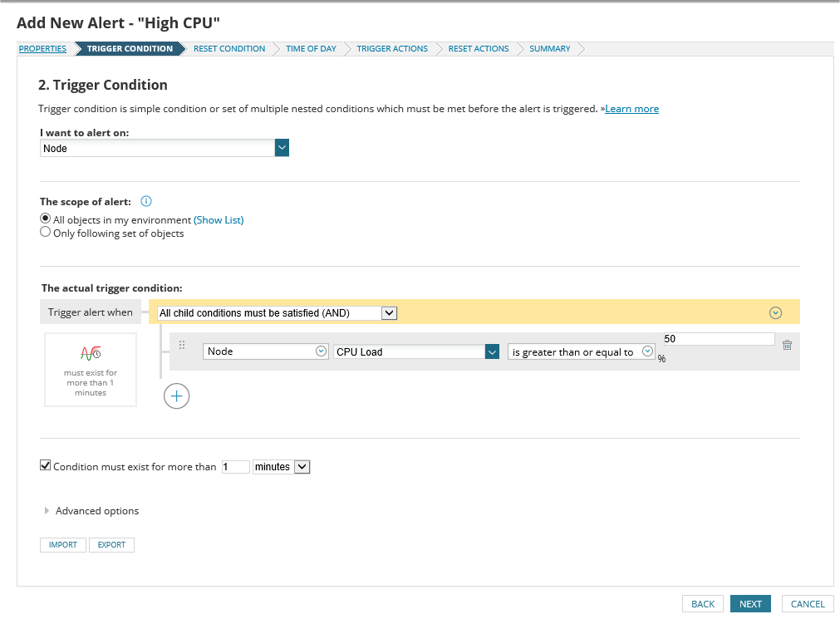
Task: Go to the SUMMARY step tab
Action: (x=548, y=48)
